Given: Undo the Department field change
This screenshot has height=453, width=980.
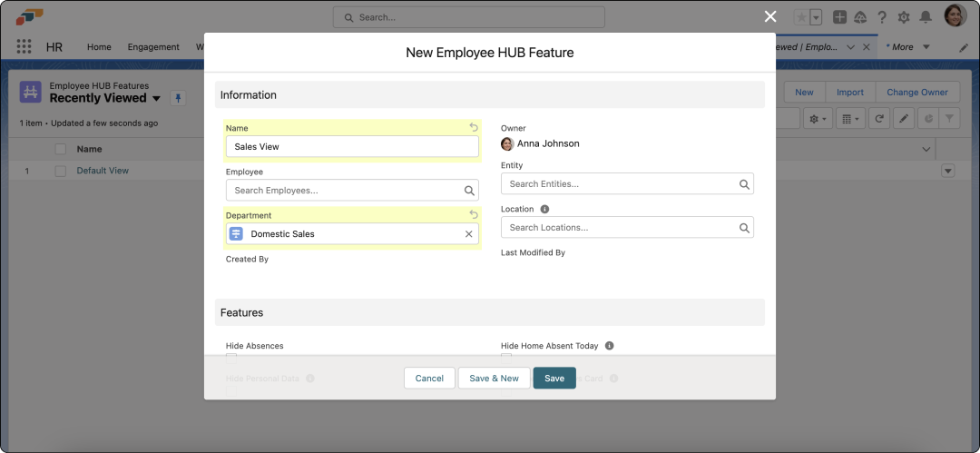Looking at the screenshot, I should pyautogui.click(x=473, y=215).
